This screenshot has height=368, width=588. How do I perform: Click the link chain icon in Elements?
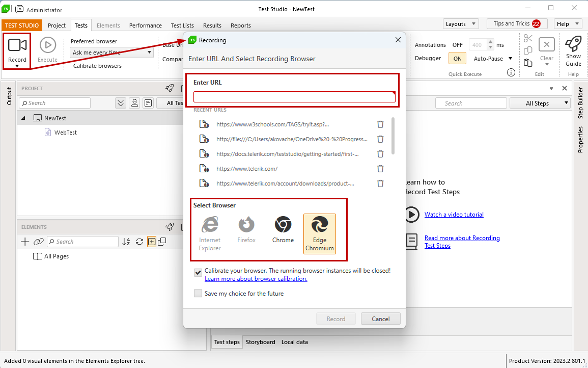[38, 242]
